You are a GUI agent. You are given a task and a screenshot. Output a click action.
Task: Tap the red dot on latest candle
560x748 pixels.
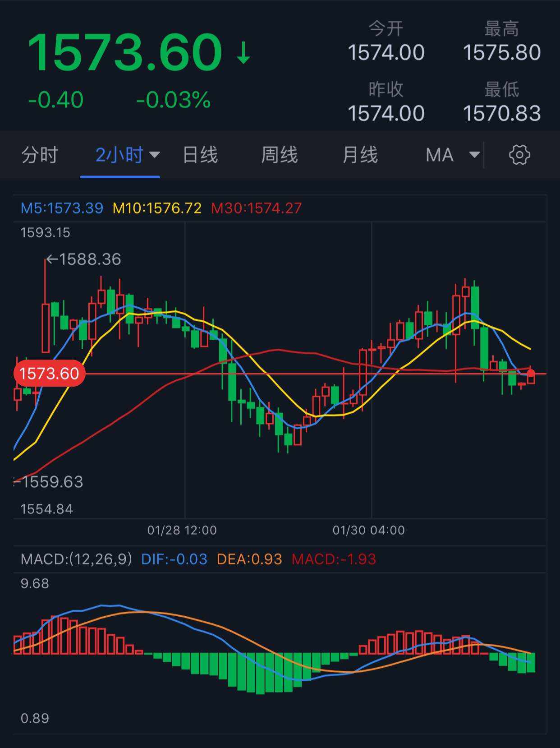(531, 373)
